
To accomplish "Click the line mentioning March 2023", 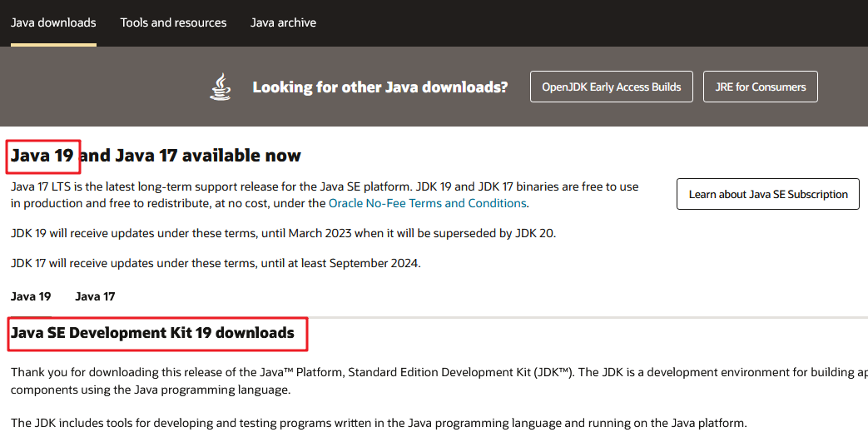I will [x=283, y=233].
